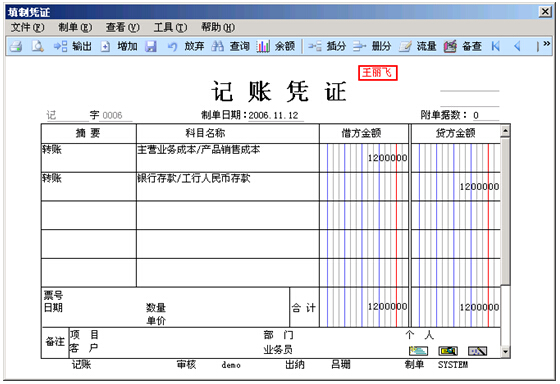Select second row summary cell 转账

point(89,186)
